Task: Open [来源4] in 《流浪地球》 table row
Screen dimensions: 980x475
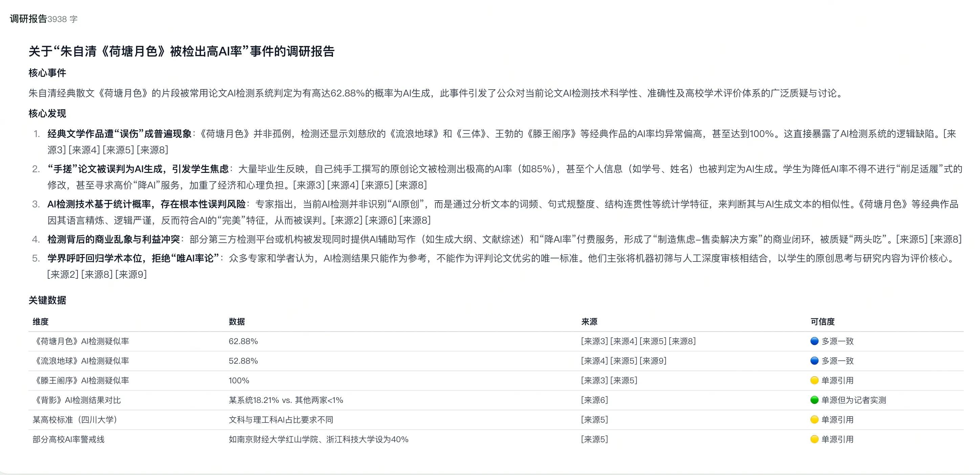Action: [x=595, y=361]
